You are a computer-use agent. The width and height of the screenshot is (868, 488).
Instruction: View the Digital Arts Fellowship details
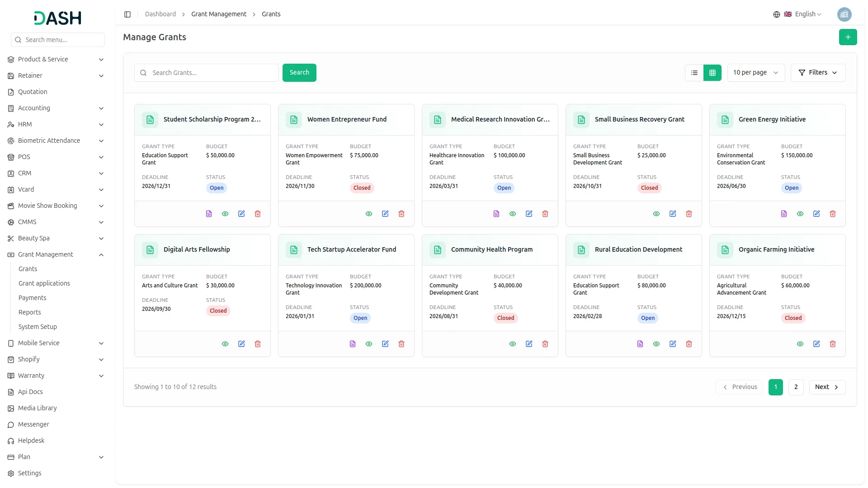click(x=225, y=344)
